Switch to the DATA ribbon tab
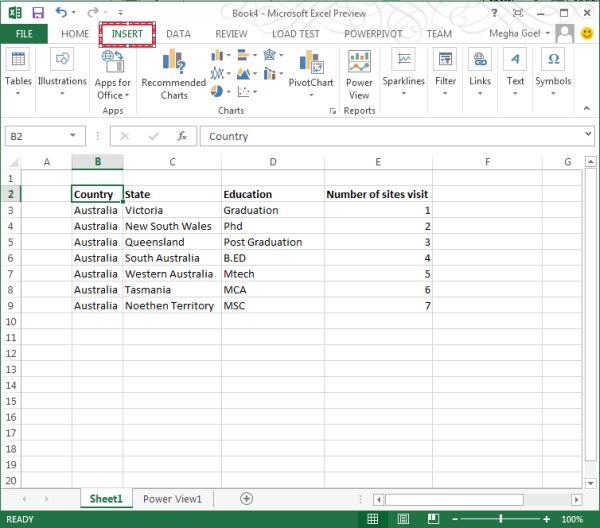The height and width of the screenshot is (528, 600). (178, 33)
